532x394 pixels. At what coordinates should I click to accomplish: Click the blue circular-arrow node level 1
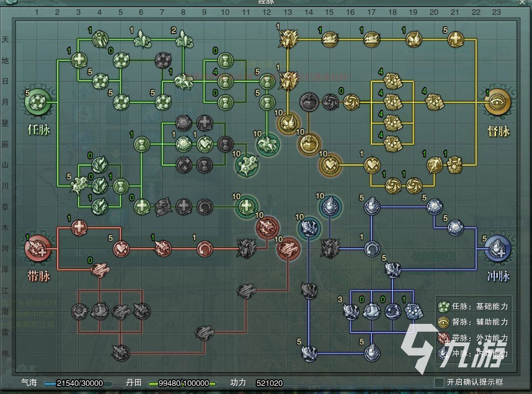(x=372, y=249)
